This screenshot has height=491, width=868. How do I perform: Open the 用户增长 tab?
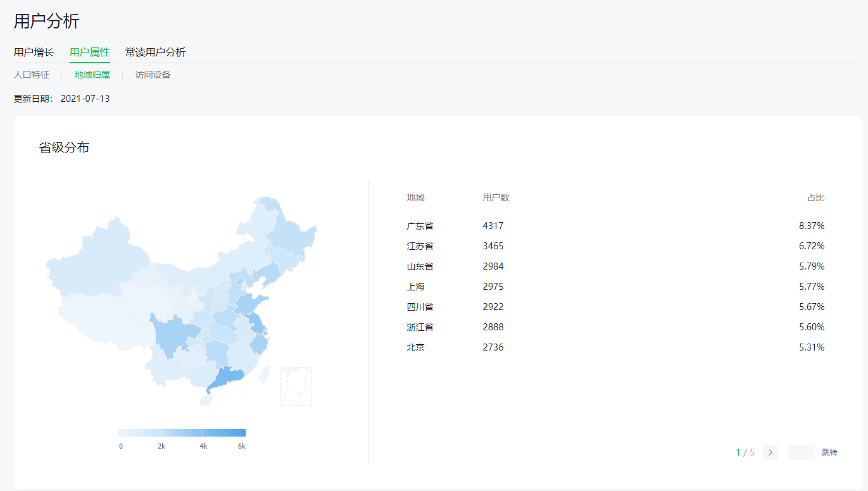34,53
